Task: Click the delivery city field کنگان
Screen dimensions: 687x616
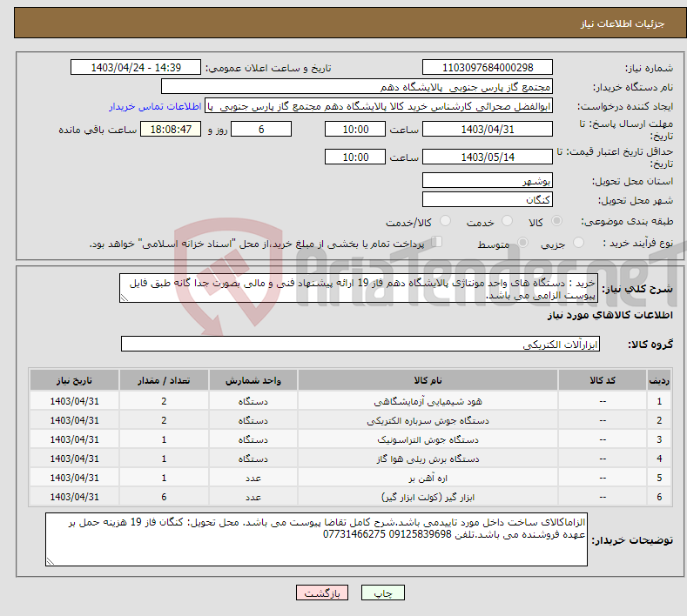Action: [x=488, y=199]
